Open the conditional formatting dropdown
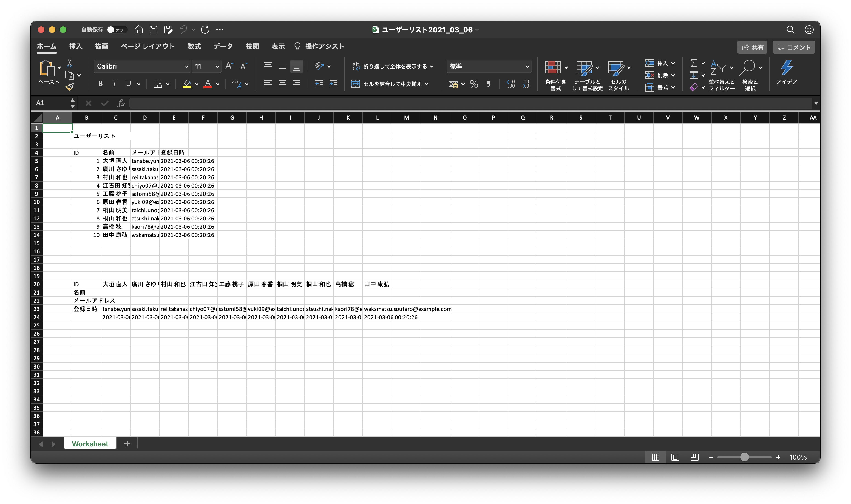The height and width of the screenshot is (504, 851). coord(556,76)
